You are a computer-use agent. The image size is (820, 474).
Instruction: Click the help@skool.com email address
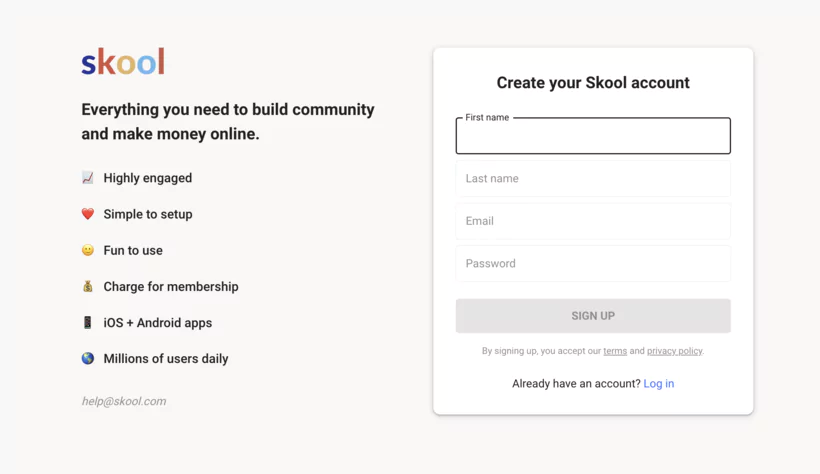tap(124, 401)
